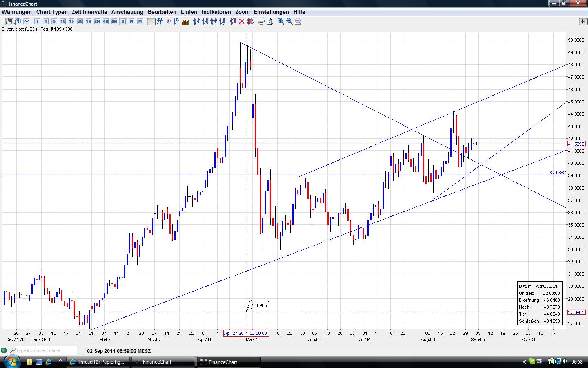Click the Schließen value 48,1650
The image size is (588, 368).
point(552,321)
